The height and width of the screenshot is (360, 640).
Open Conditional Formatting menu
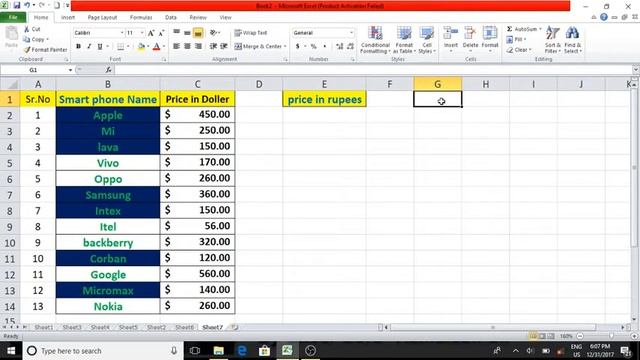(x=375, y=40)
